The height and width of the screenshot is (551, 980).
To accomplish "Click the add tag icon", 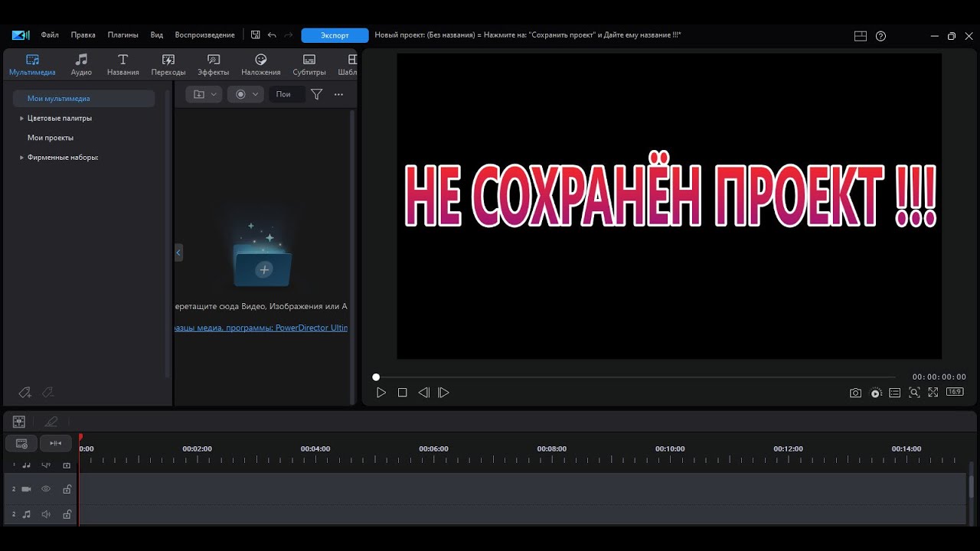I will tap(25, 393).
